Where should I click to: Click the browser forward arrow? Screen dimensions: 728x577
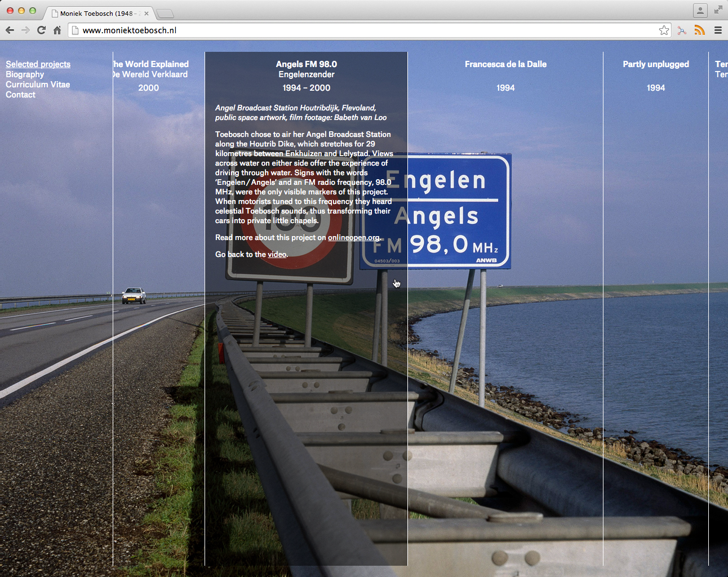coord(25,30)
